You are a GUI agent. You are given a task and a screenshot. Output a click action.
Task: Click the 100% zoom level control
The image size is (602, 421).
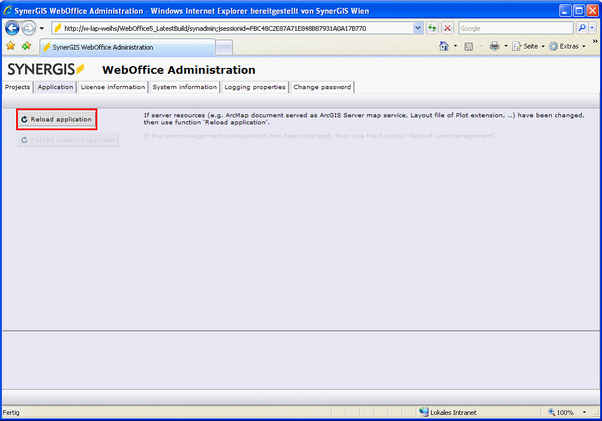(x=561, y=412)
